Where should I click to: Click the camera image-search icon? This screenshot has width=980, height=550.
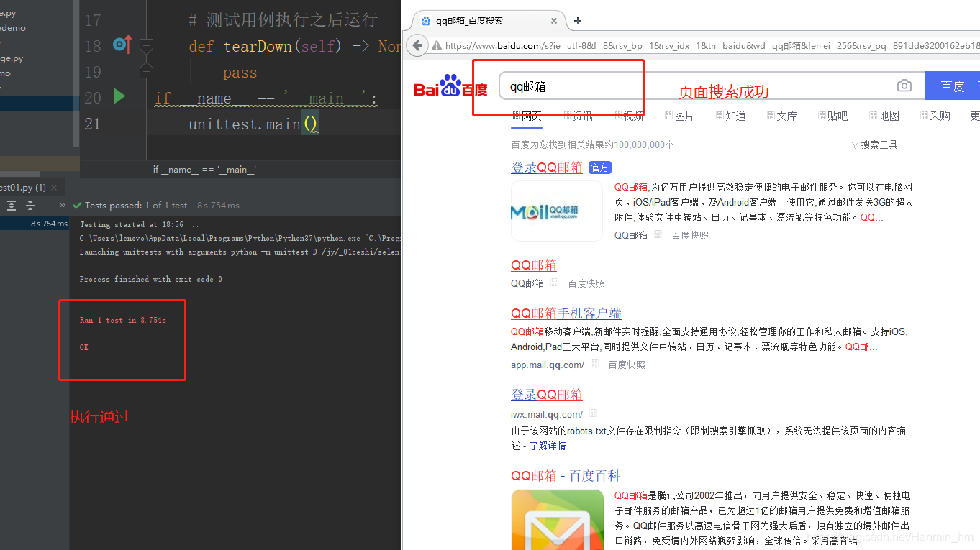pos(904,86)
